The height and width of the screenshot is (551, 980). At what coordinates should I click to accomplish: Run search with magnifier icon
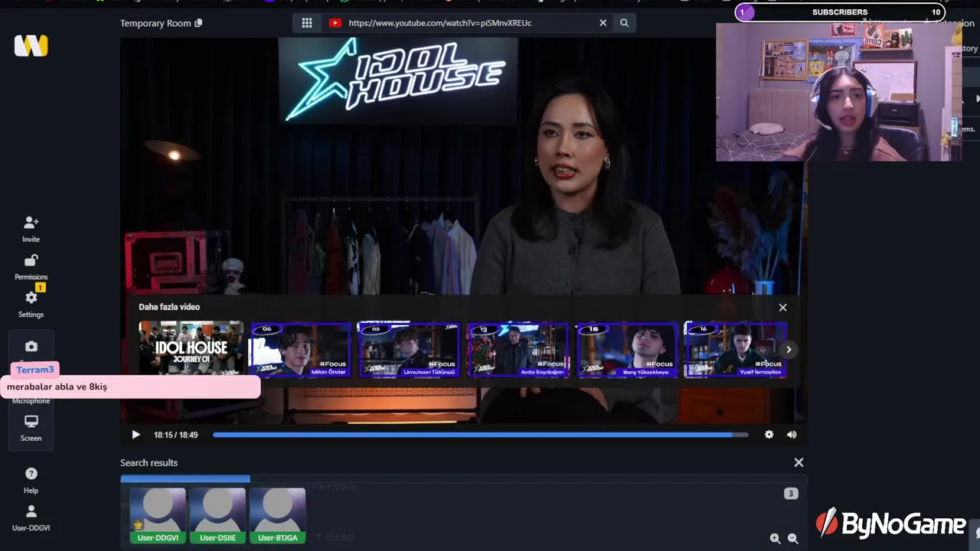click(x=624, y=23)
